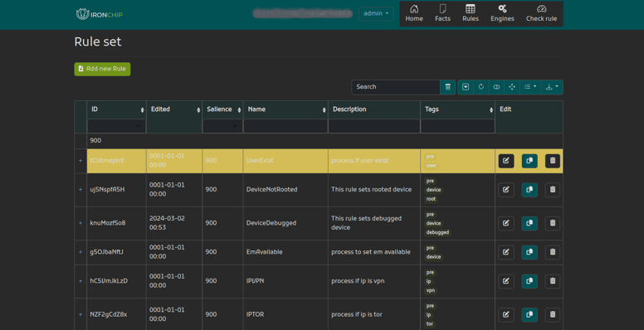Viewport: 644px width, 330px height.
Task: Delete the UserExist rule
Action: (553, 161)
